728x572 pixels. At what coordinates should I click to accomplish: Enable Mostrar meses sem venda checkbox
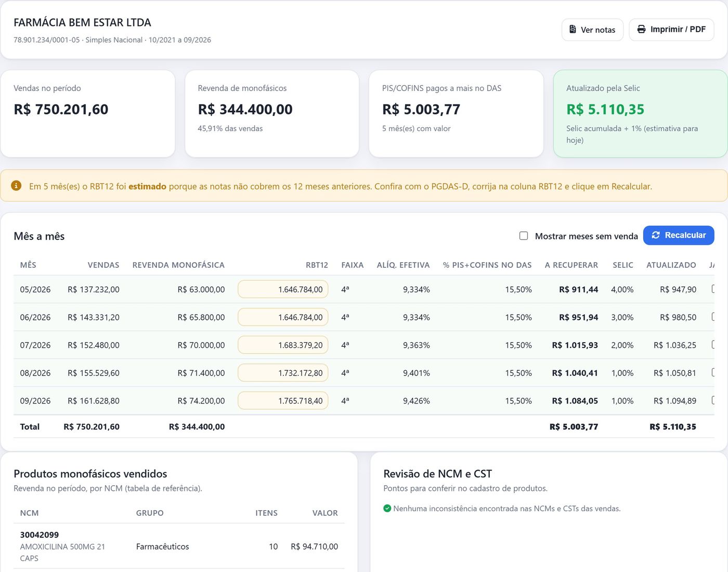click(524, 236)
